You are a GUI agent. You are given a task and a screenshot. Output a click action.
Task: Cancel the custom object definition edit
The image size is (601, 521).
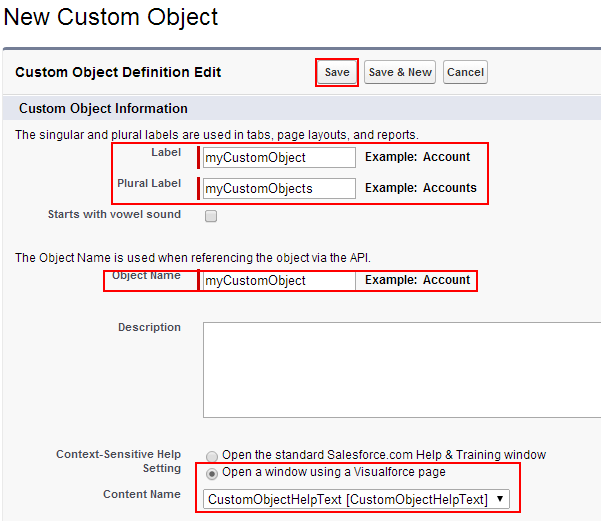pyautogui.click(x=465, y=72)
